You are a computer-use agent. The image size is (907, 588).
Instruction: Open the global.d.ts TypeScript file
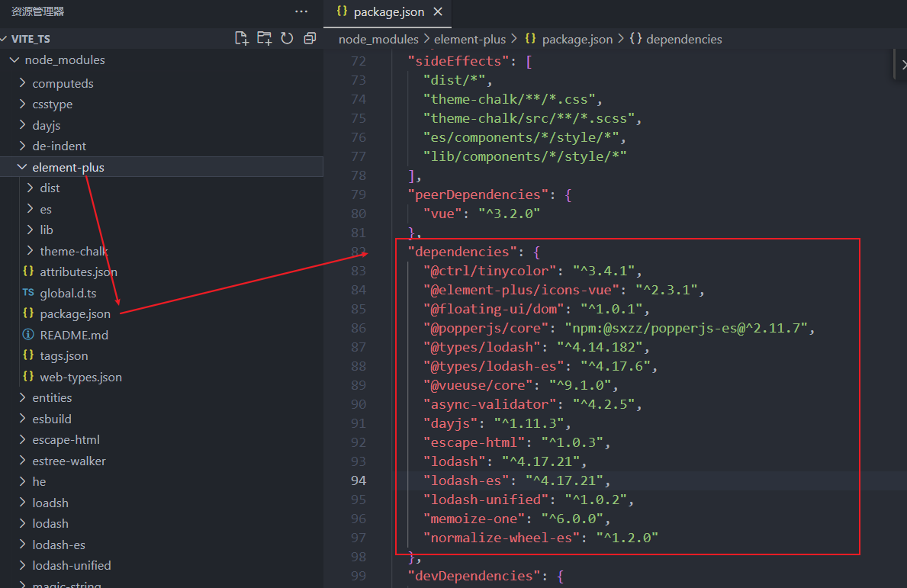pyautogui.click(x=68, y=293)
